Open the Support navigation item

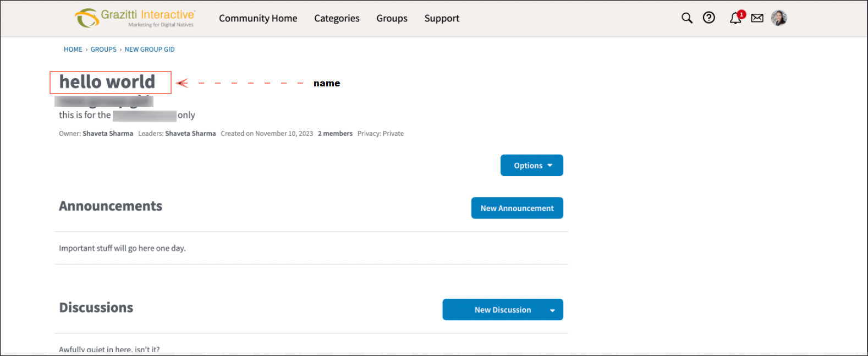click(442, 18)
